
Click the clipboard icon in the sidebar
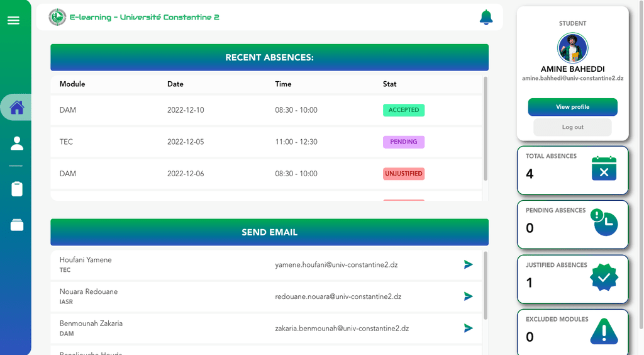tap(17, 189)
